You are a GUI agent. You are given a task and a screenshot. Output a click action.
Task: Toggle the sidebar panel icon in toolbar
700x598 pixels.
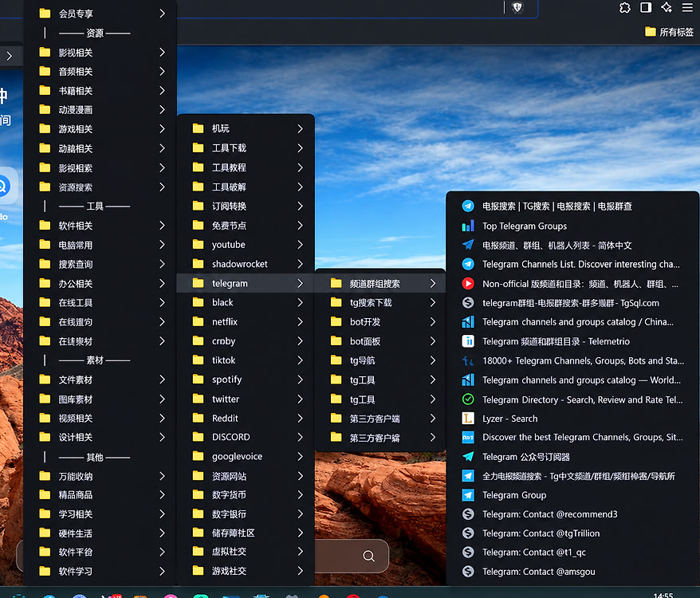tap(646, 8)
